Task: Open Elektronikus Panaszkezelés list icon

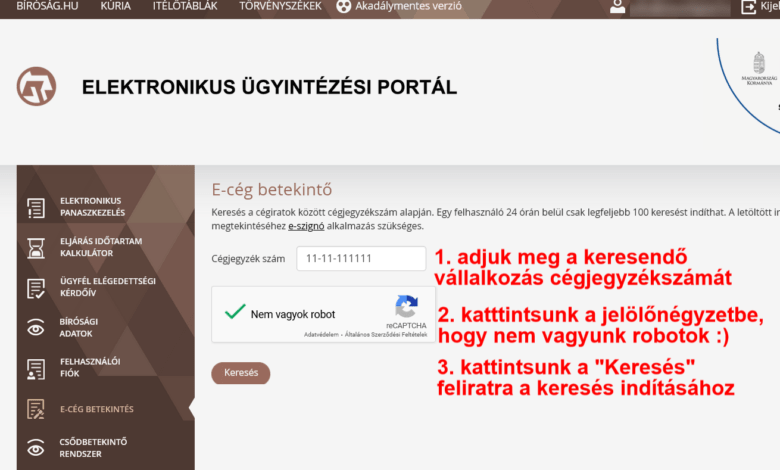Action: coord(36,208)
